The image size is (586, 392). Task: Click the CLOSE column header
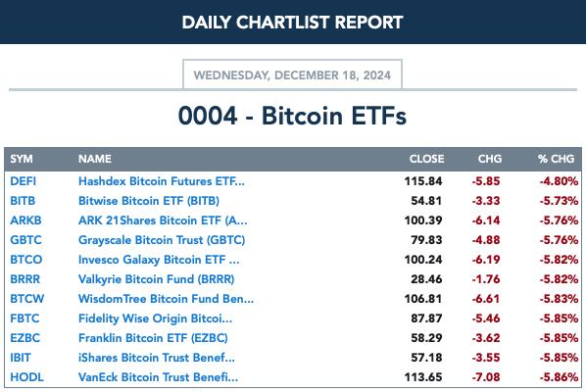tap(427, 159)
